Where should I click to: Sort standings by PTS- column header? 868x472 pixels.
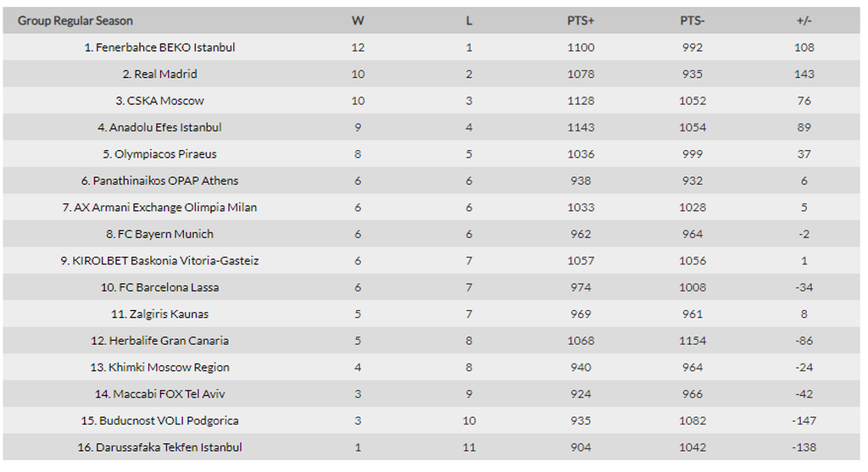[x=692, y=21]
